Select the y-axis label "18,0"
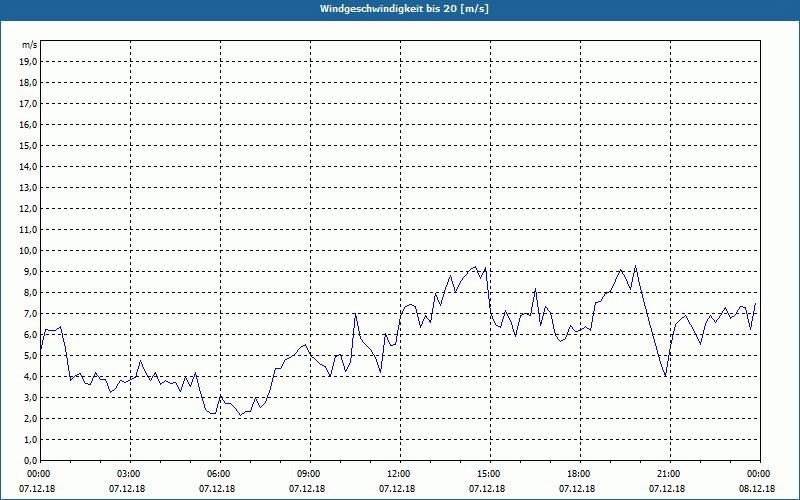 [x=28, y=83]
